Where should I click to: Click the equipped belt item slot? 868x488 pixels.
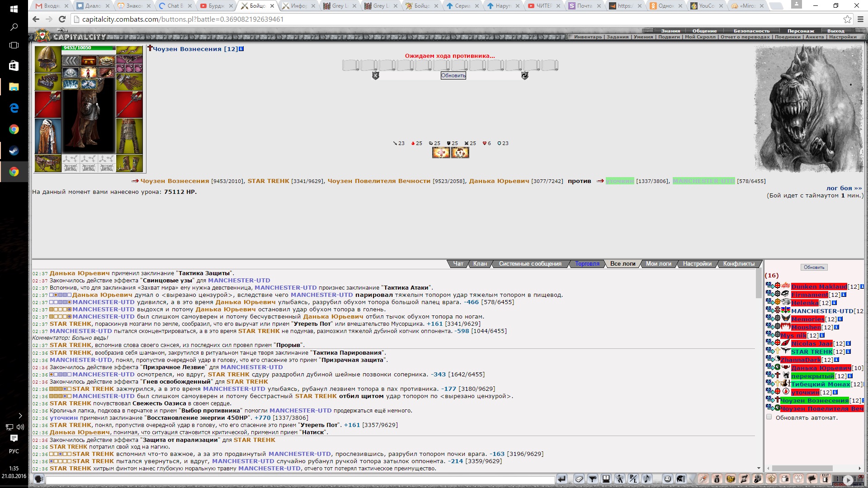pos(47,163)
